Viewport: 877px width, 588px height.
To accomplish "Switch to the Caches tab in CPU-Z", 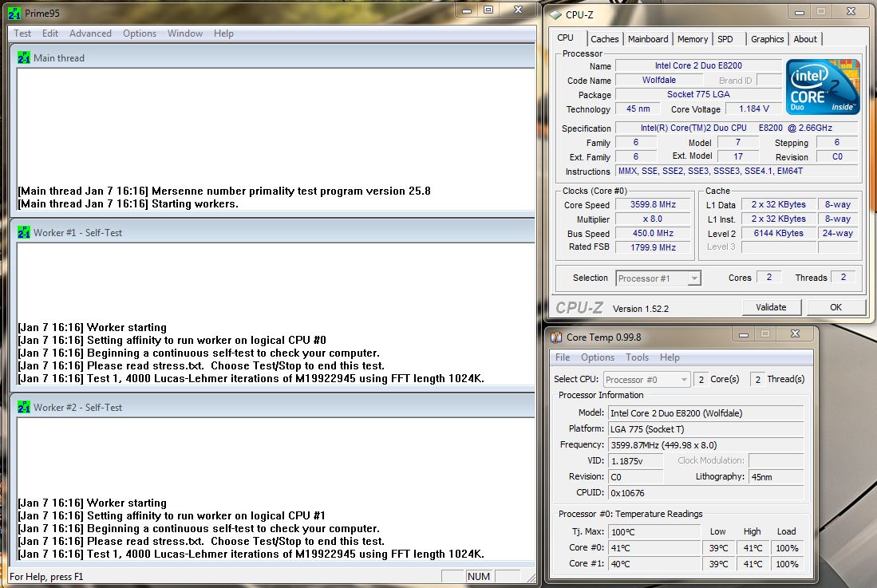I will pos(605,39).
